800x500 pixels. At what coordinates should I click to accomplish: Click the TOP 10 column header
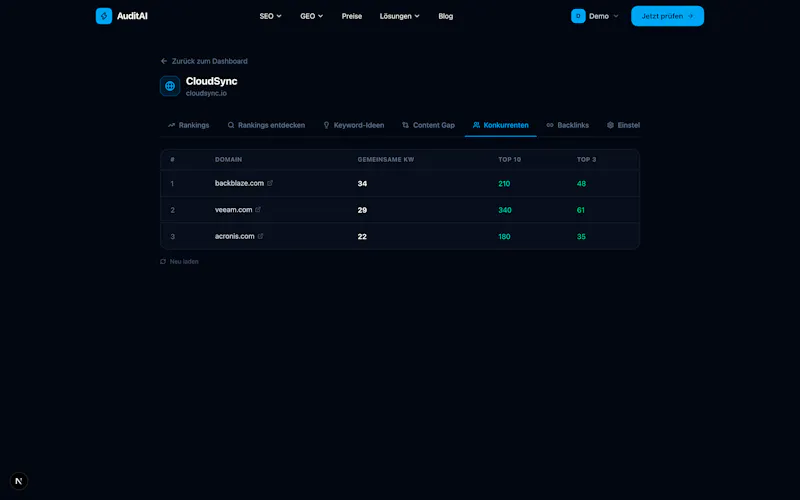pyautogui.click(x=510, y=160)
